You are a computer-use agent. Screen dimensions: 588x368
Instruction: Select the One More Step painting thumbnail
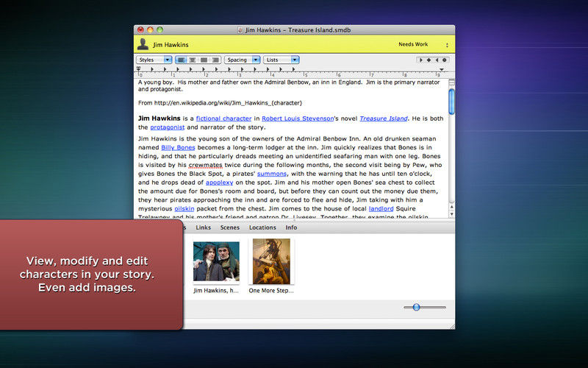click(x=271, y=261)
